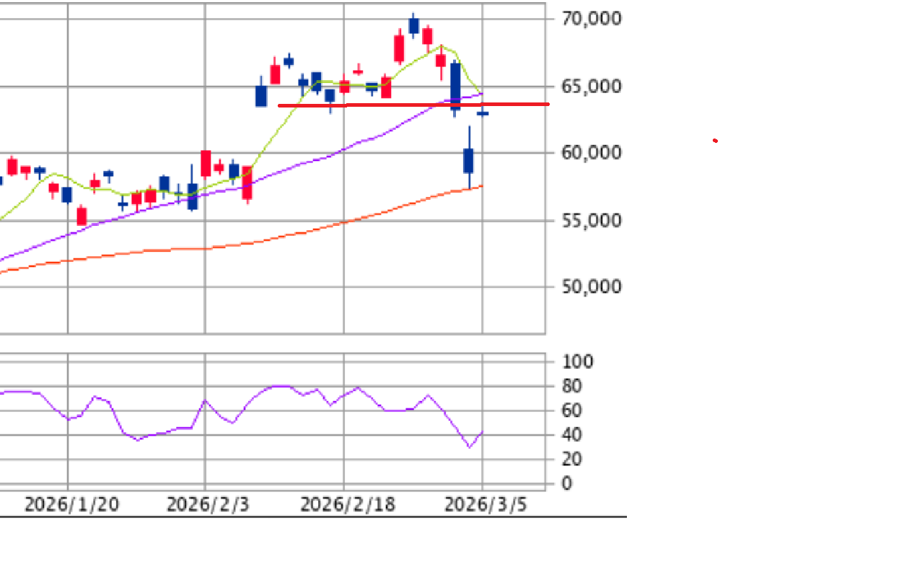The height and width of the screenshot is (588, 909).
Task: Select the 2026/1/20 date label
Action: (x=71, y=504)
